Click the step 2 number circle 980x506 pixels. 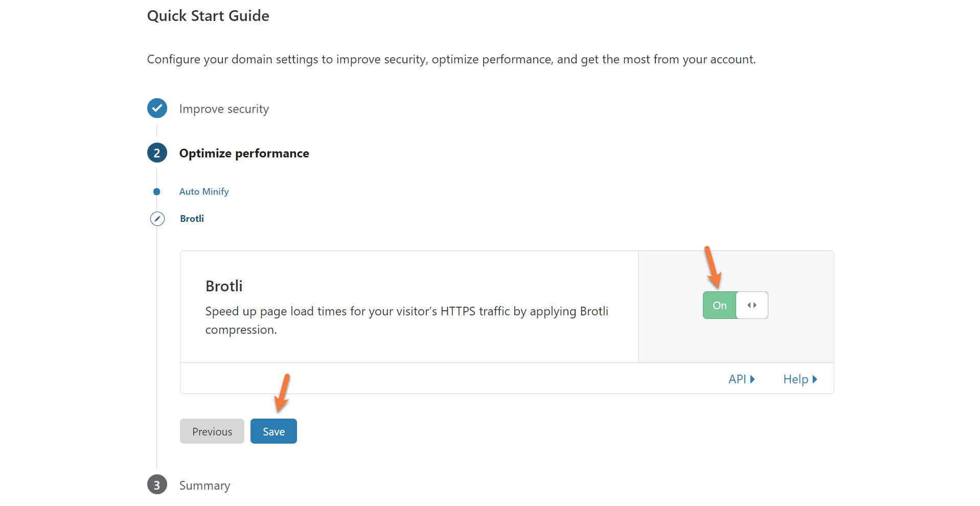[x=157, y=153]
